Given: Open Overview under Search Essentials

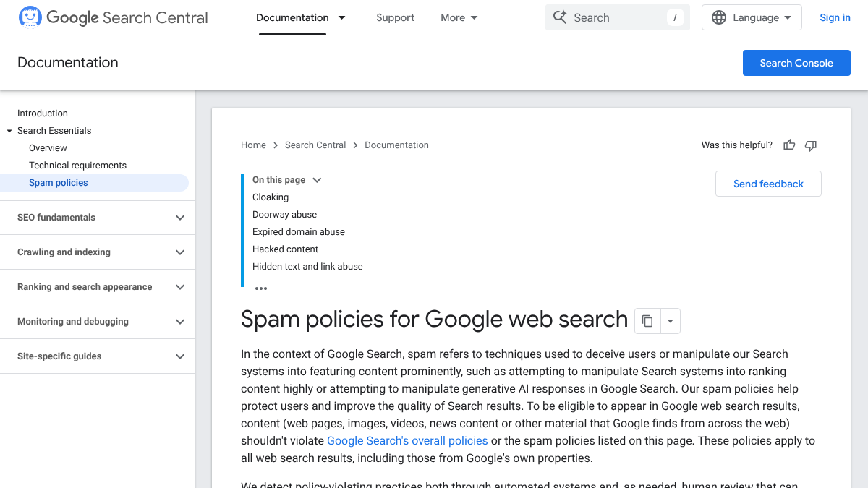Looking at the screenshot, I should (x=48, y=148).
